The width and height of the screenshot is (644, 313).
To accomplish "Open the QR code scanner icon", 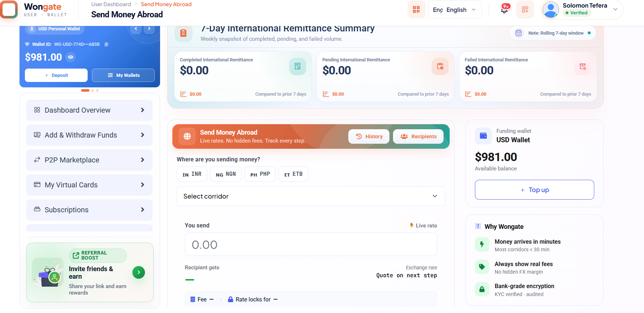I will (416, 10).
